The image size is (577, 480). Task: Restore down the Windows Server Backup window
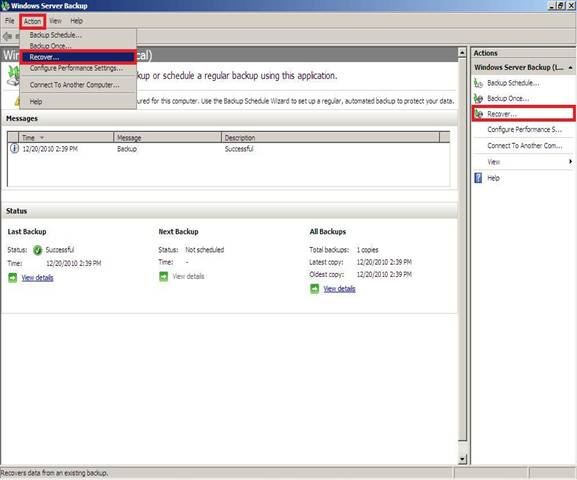tap(560, 6)
